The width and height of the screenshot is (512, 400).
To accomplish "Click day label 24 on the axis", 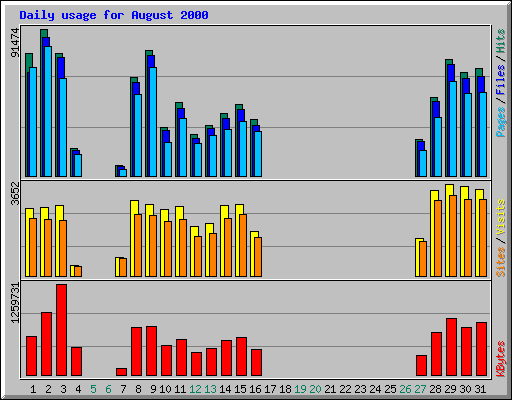I will 375,389.
